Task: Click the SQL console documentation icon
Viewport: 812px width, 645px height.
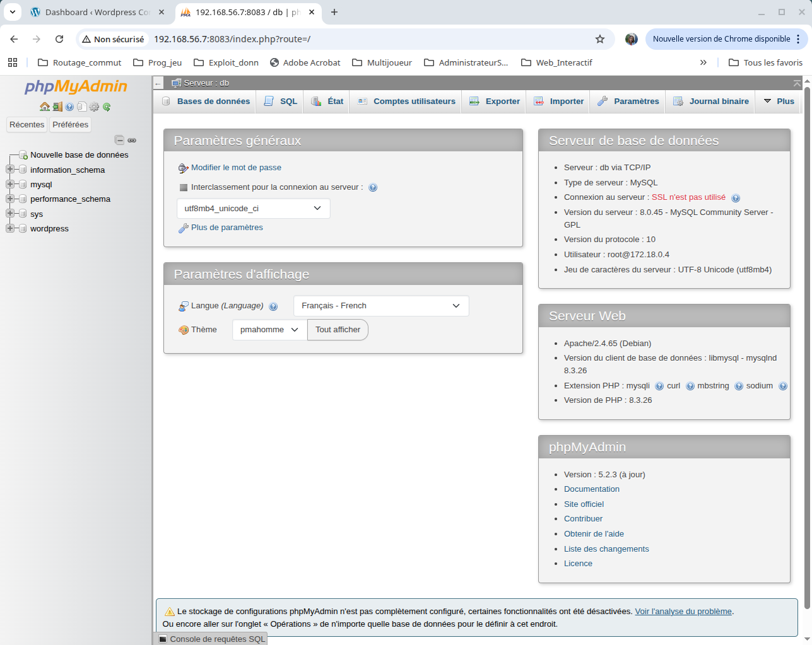Action: [x=82, y=107]
